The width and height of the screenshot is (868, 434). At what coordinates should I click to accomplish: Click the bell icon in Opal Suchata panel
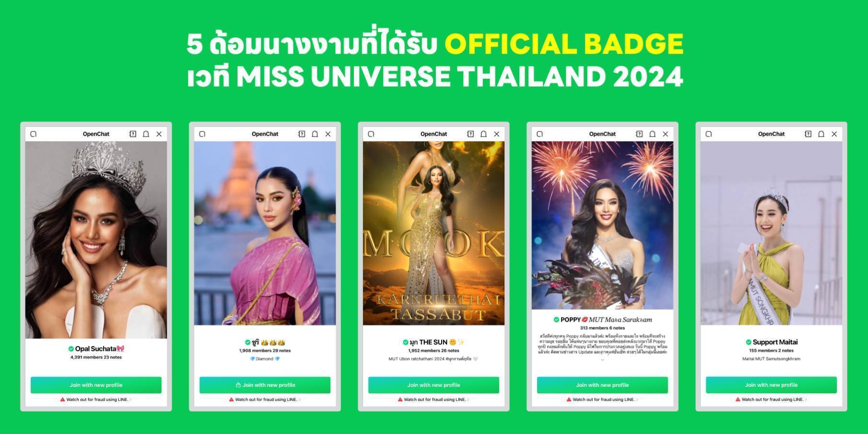pos(146,134)
